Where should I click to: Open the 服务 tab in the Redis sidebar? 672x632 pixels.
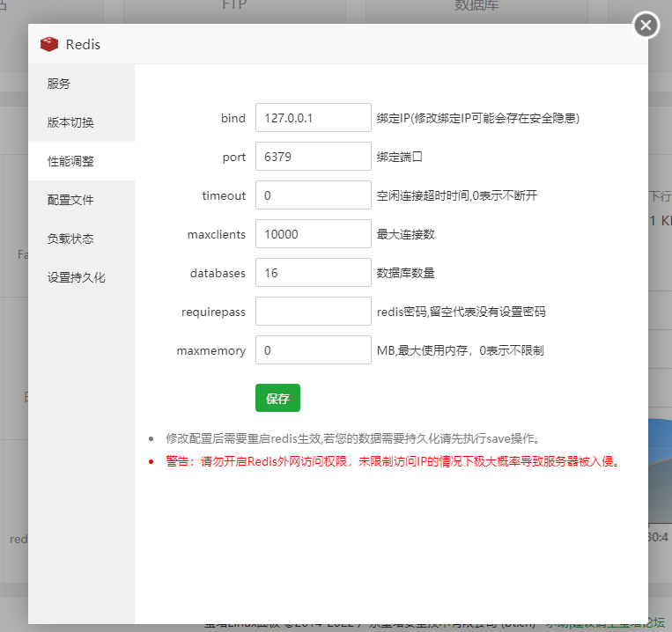click(81, 84)
